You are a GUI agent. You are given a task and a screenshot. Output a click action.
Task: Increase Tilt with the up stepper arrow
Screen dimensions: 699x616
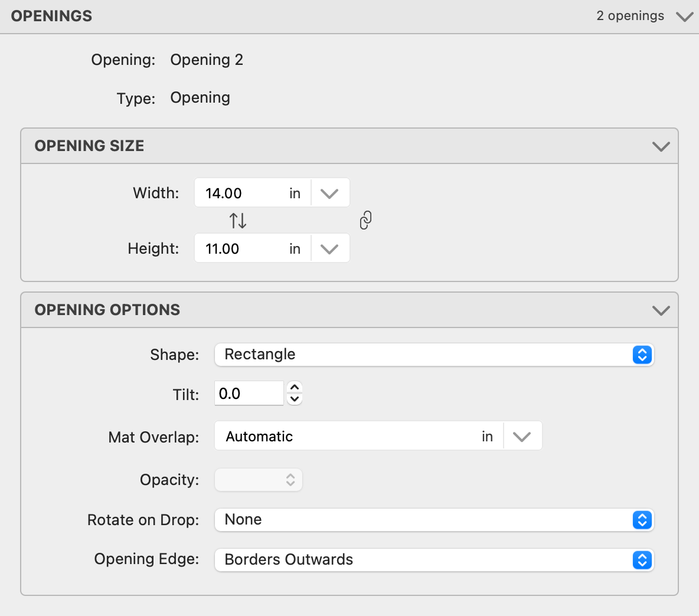click(x=294, y=387)
